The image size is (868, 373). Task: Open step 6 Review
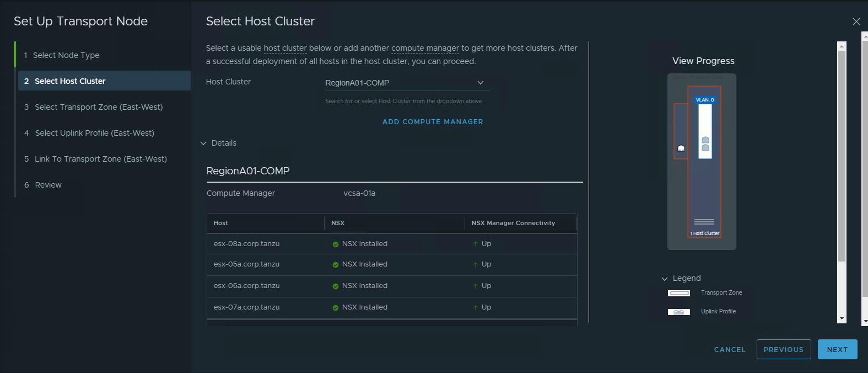(x=48, y=185)
